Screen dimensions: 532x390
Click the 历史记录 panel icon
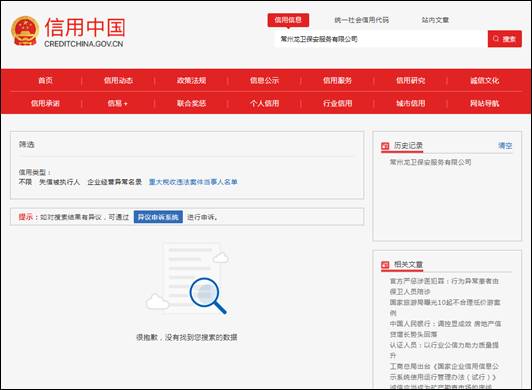pyautogui.click(x=385, y=146)
